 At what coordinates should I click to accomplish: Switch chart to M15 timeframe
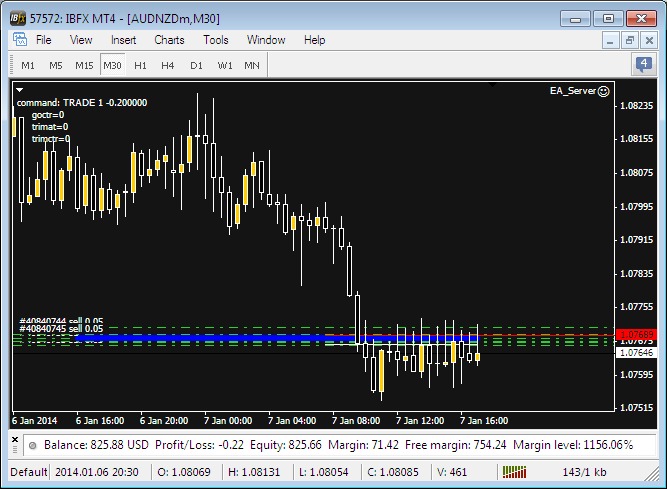[84, 65]
